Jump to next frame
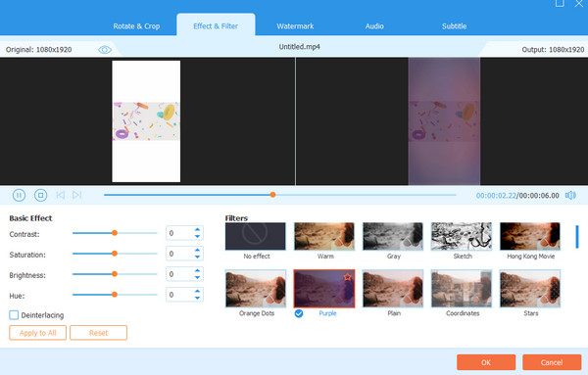This screenshot has height=375, width=588. pyautogui.click(x=76, y=195)
